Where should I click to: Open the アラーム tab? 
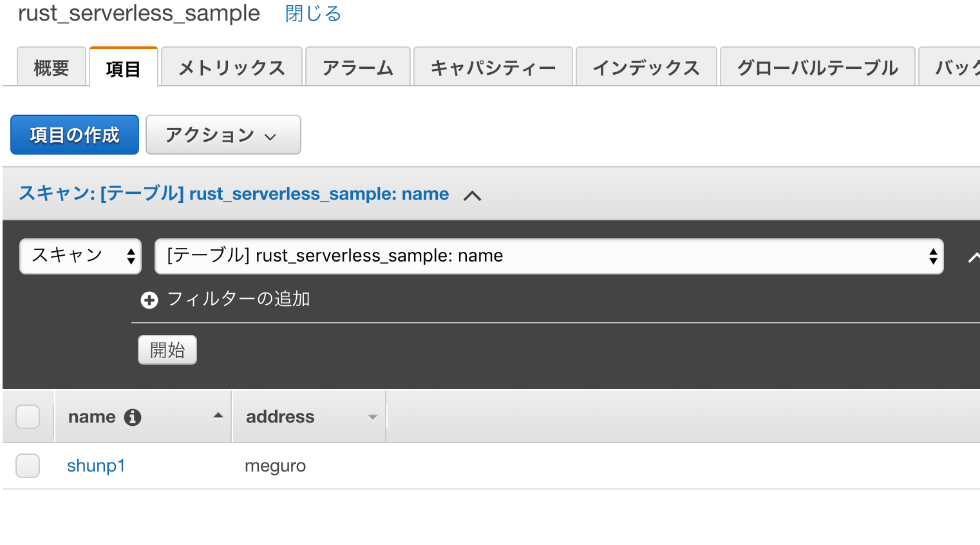coord(357,66)
